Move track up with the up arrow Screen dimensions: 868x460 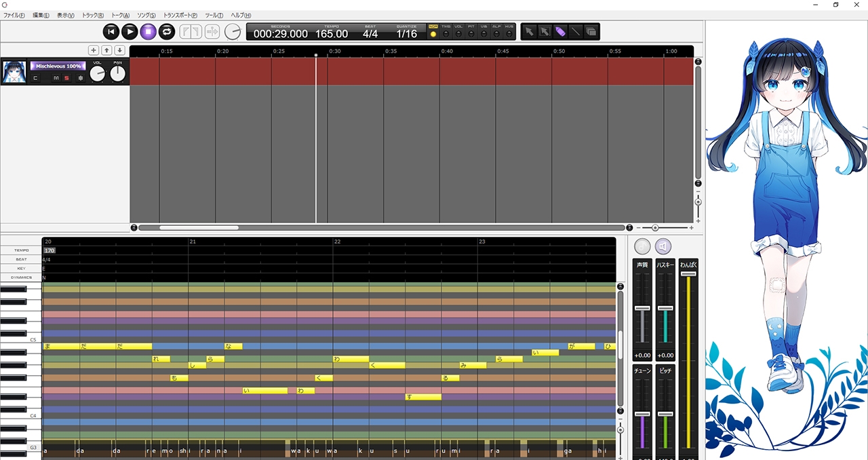click(x=106, y=50)
